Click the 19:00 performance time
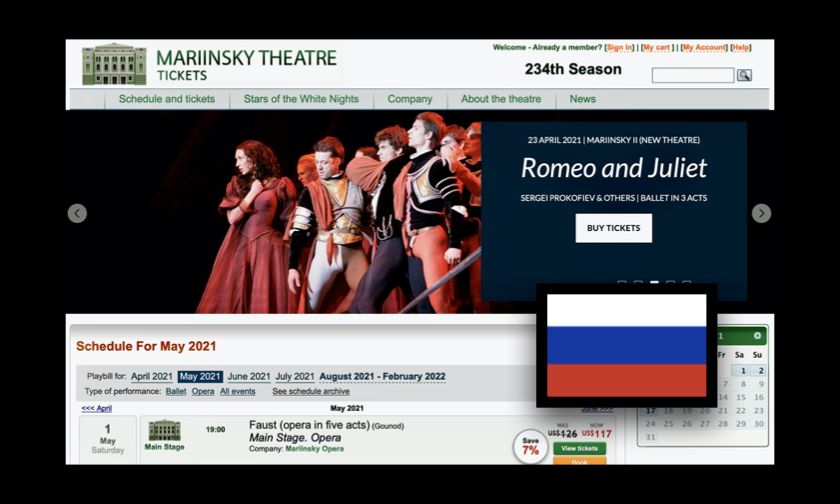840x504 pixels. click(x=215, y=430)
